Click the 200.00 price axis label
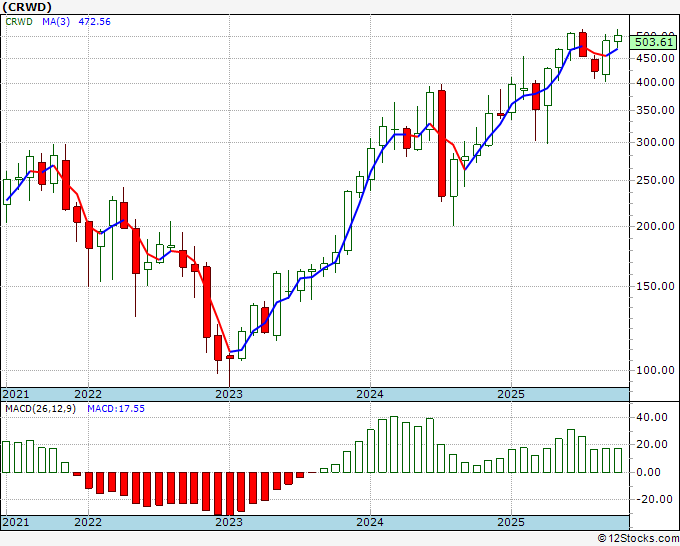Screen dimensions: 680x546 [x=657, y=226]
